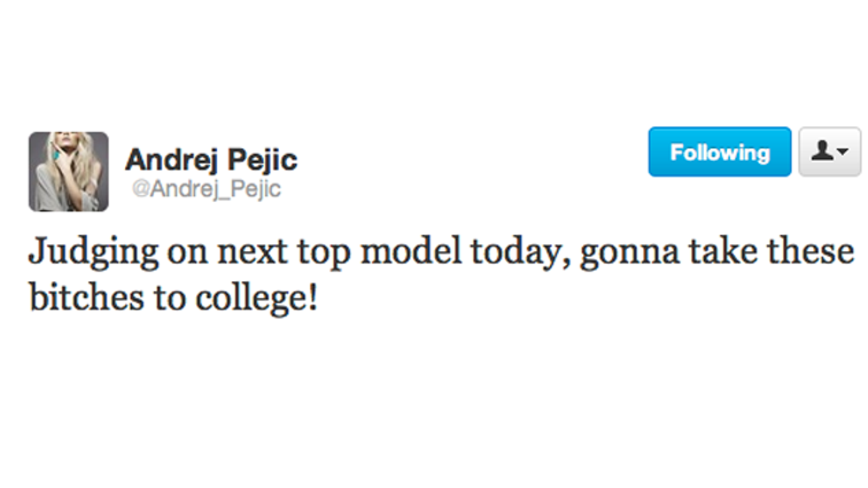
Task: Click the first line of the tweet
Action: pyautogui.click(x=439, y=250)
